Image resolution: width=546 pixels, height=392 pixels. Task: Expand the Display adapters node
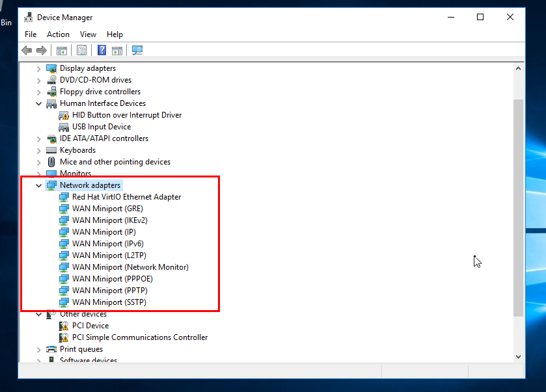[38, 69]
